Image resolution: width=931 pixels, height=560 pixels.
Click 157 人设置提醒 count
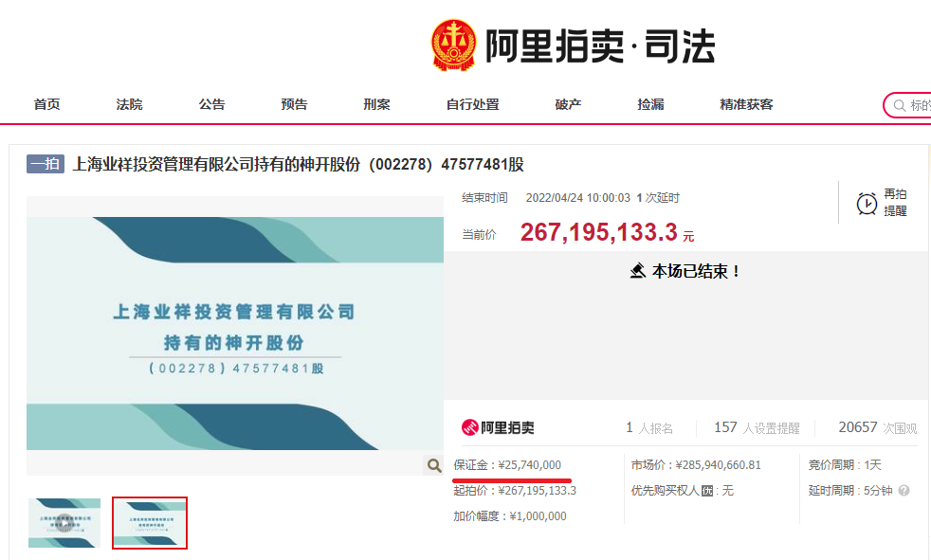tap(757, 427)
